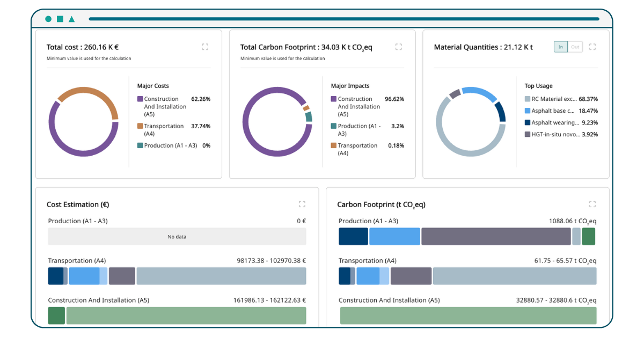
Task: Maximize the Carbon Footprint bar panel
Action: (x=592, y=204)
